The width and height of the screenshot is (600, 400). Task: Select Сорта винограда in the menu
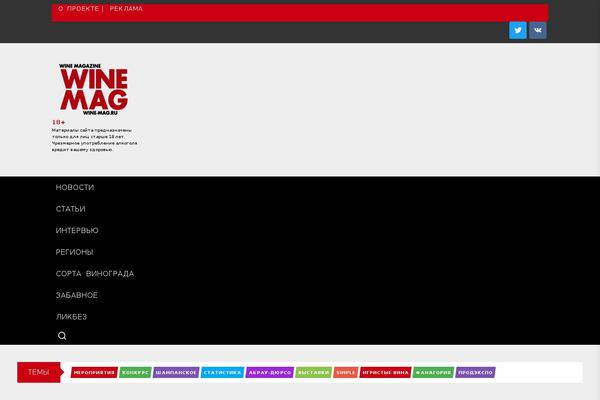click(x=95, y=274)
